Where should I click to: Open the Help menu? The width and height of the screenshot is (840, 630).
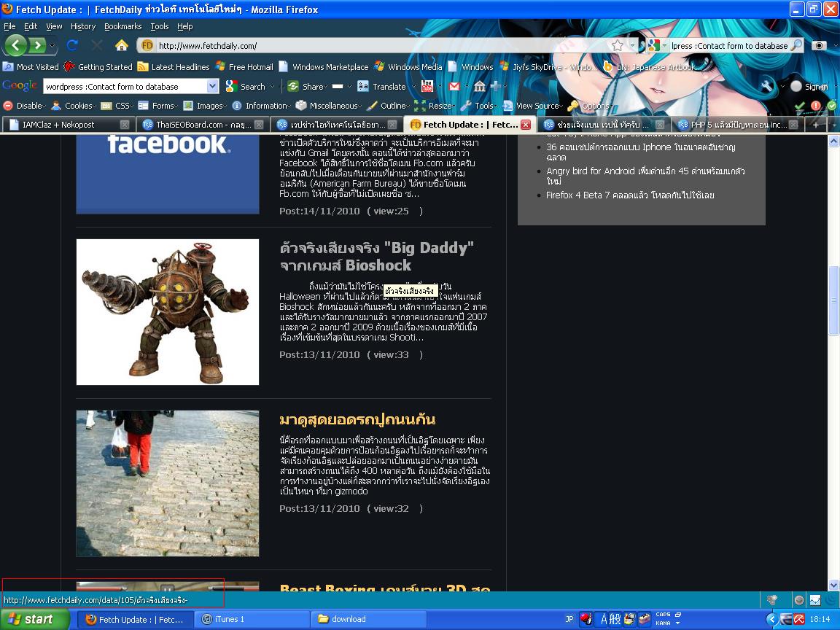[184, 26]
